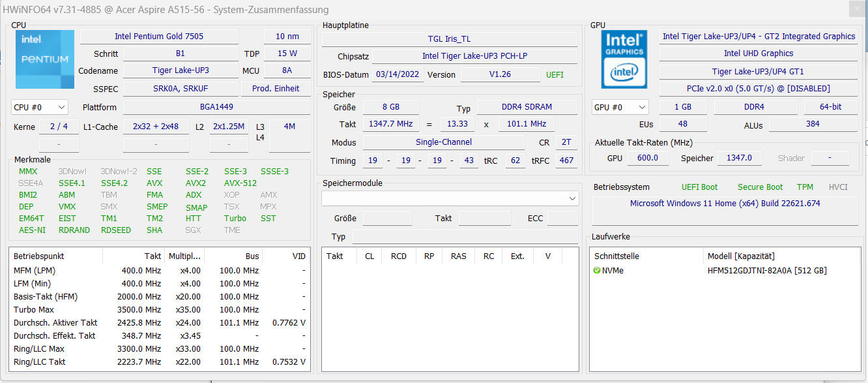Screen dimensions: 868x383
Task: Click the empty Speichermodule ECC field
Action: pyautogui.click(x=562, y=219)
